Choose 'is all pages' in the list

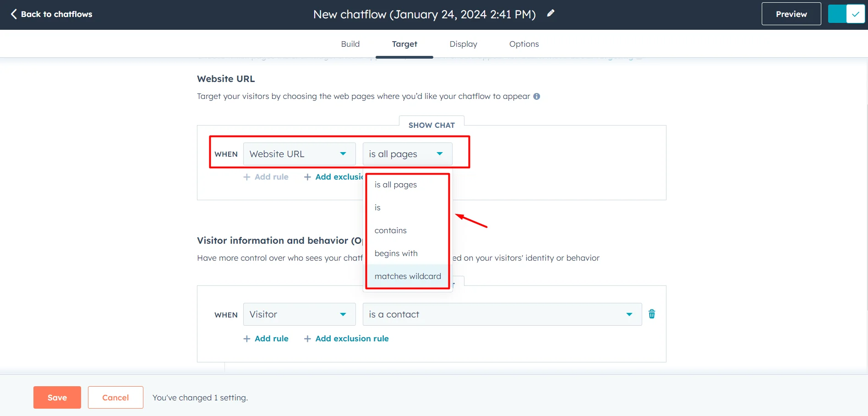(395, 185)
